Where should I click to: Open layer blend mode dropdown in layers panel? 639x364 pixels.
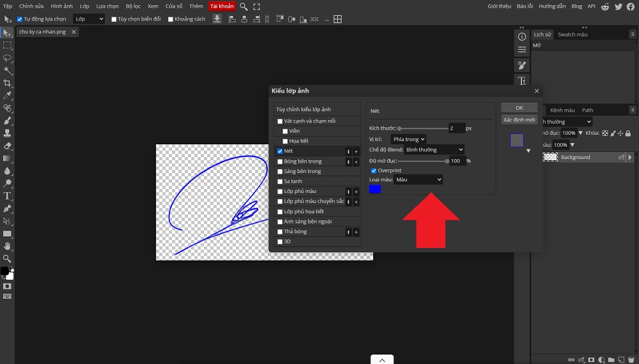point(567,122)
